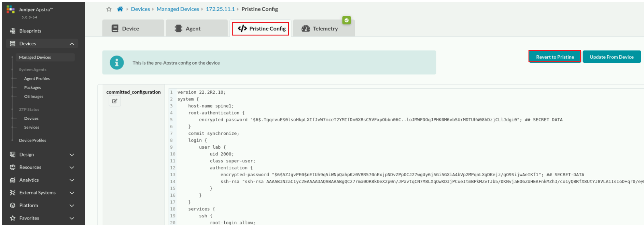644x225 pixels.
Task: Click the Design sidebar icon
Action: pos(13,154)
